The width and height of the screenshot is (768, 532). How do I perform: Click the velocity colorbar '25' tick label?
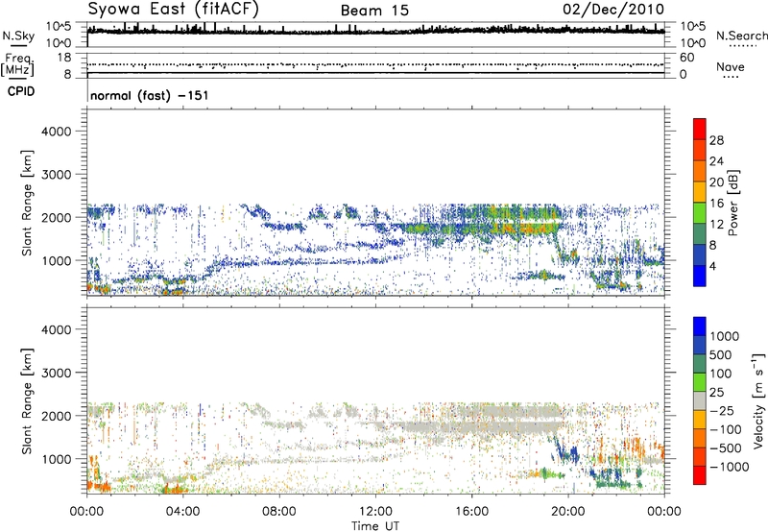click(717, 392)
